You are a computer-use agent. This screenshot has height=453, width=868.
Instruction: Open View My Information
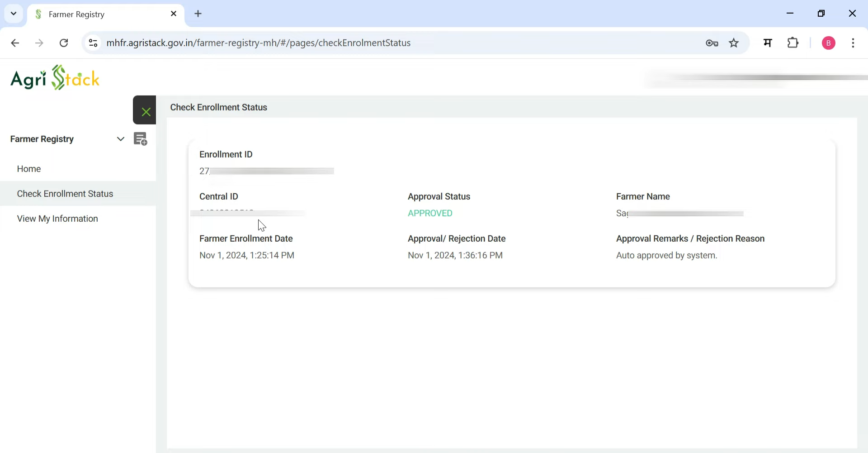(57, 219)
